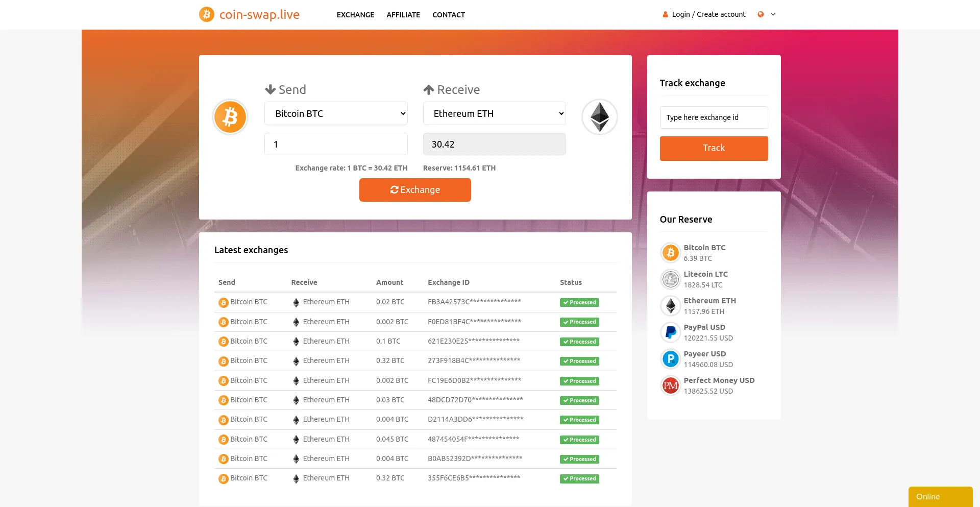Click Litecoin icon in Our Reserve

[x=670, y=279]
